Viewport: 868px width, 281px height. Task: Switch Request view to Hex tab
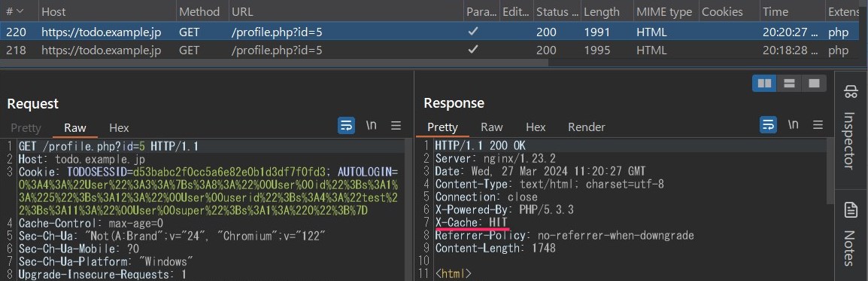[x=119, y=128]
